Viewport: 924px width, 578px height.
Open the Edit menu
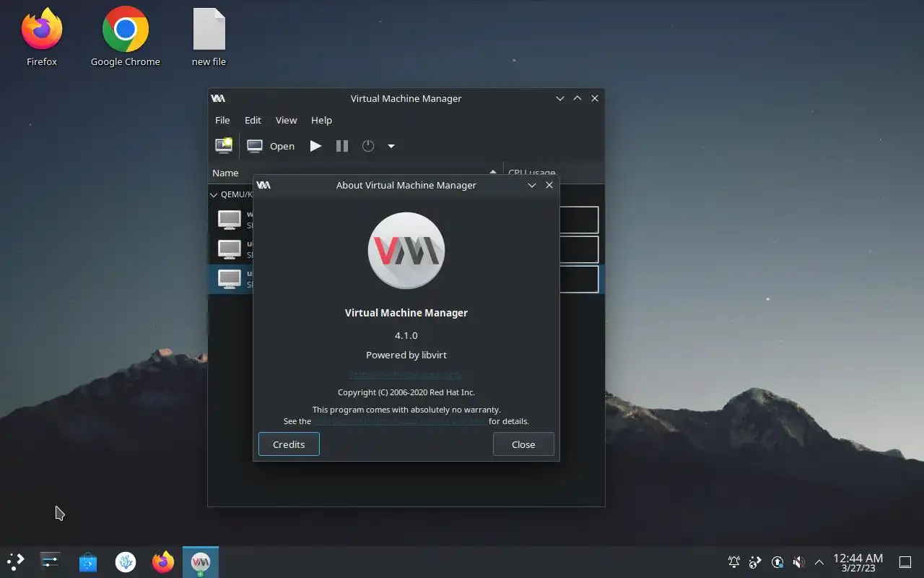tap(253, 120)
